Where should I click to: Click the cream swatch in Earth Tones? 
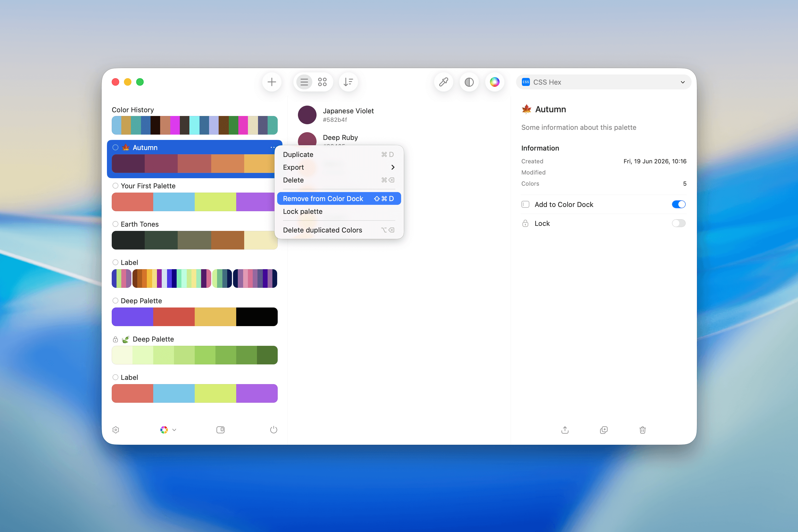pos(261,240)
